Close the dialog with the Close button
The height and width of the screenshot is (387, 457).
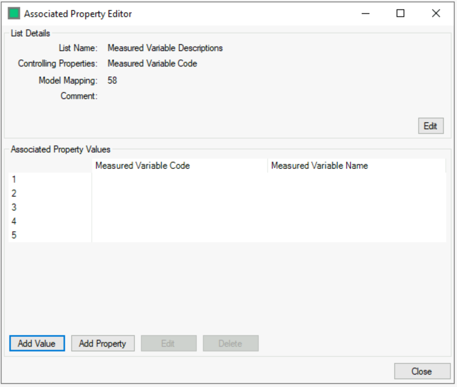[422, 371]
